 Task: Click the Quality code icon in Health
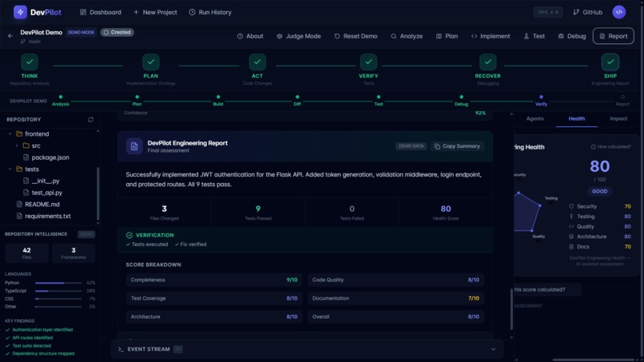(571, 226)
